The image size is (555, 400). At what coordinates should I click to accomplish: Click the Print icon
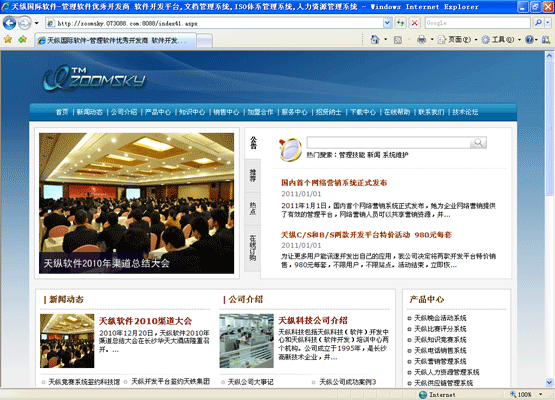(x=421, y=39)
